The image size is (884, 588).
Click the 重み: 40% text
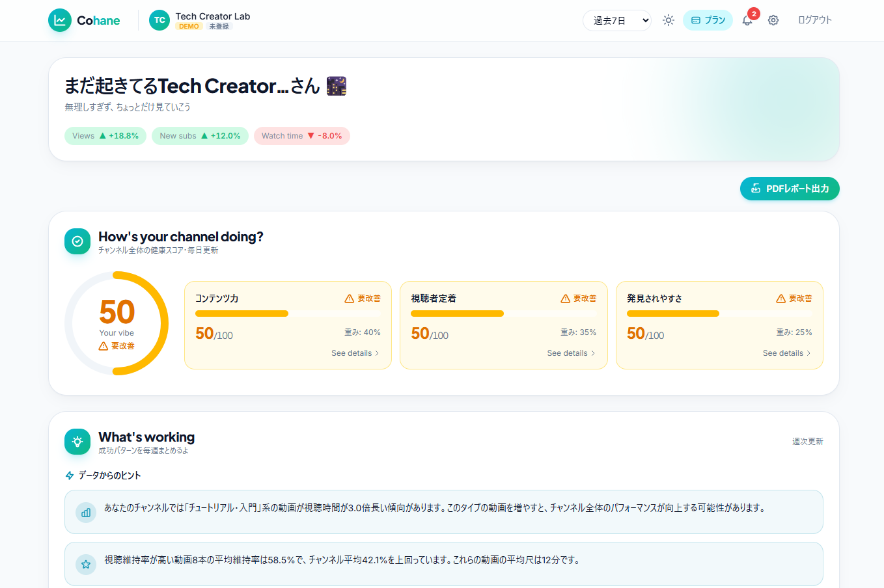(x=363, y=332)
